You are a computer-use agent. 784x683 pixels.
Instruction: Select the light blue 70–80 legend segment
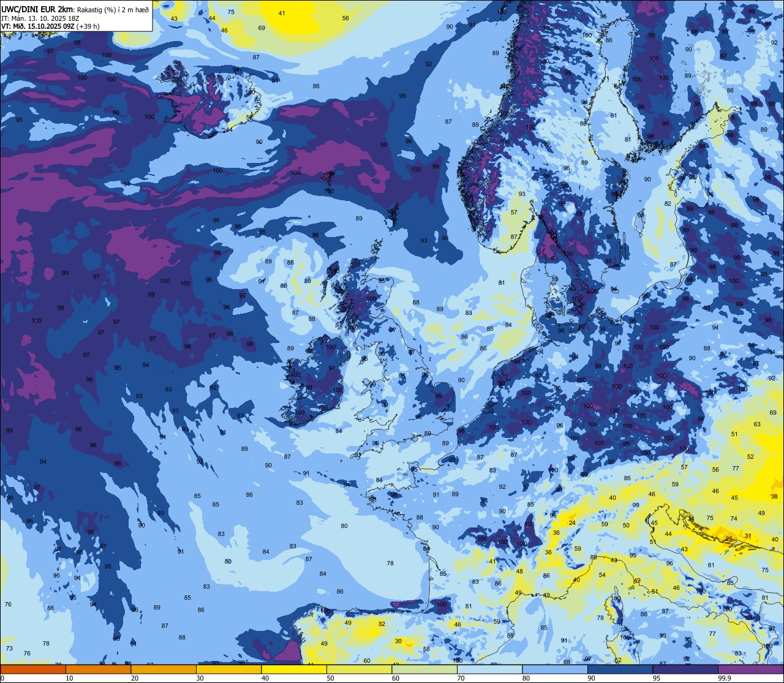489,669
